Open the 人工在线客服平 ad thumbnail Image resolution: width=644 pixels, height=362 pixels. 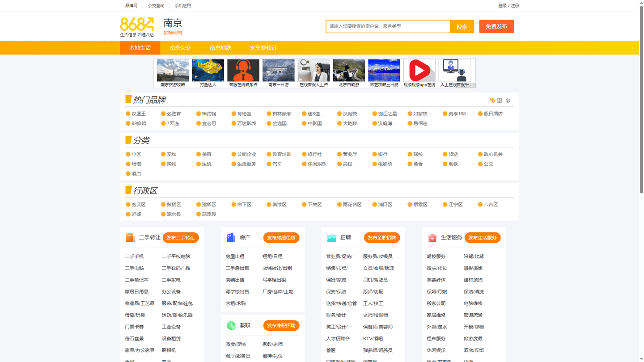point(454,73)
